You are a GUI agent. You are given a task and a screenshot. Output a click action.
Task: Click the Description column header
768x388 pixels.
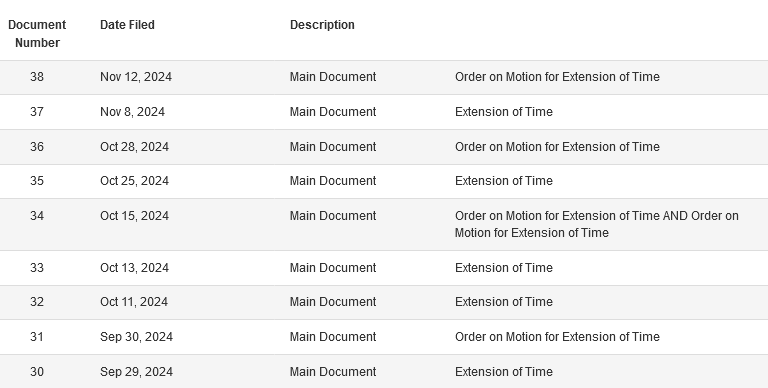(322, 25)
